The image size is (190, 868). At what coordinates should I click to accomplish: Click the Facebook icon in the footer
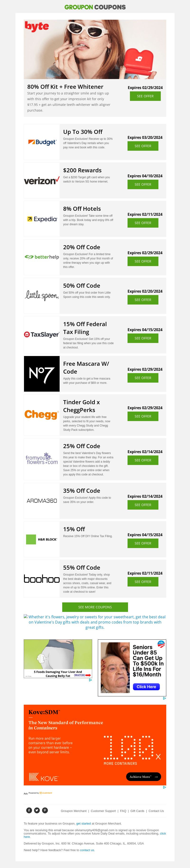(29, 810)
